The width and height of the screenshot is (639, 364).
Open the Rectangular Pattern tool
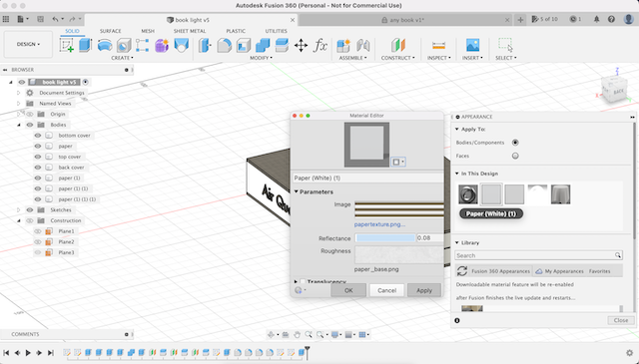(142, 45)
